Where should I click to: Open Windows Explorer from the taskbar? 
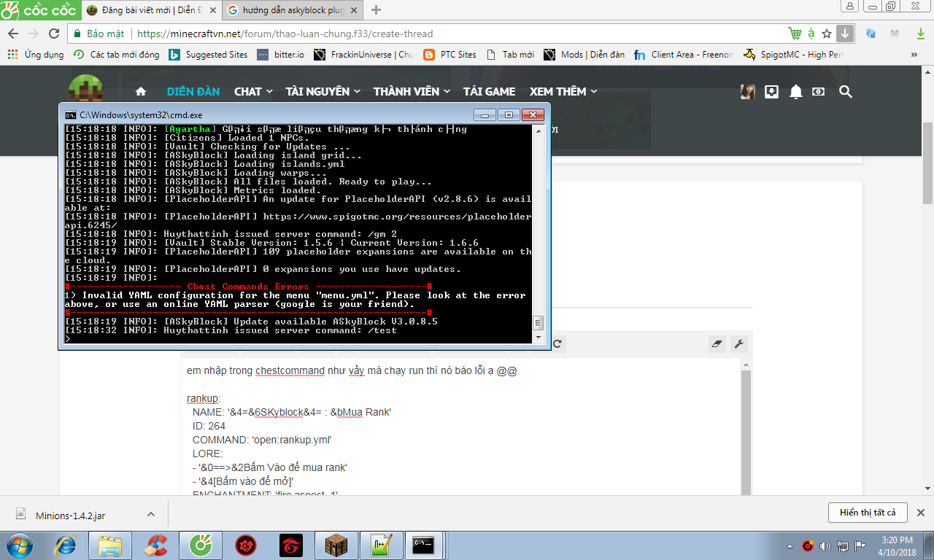110,545
